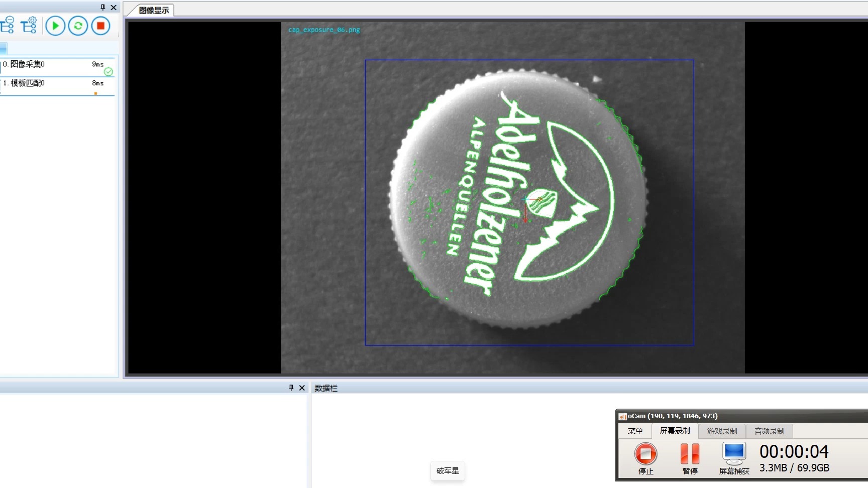Close the bottom-left panel

302,388
